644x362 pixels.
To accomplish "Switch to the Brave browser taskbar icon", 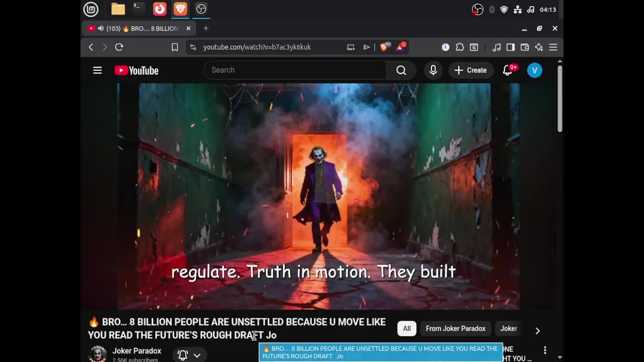I will coord(180,9).
